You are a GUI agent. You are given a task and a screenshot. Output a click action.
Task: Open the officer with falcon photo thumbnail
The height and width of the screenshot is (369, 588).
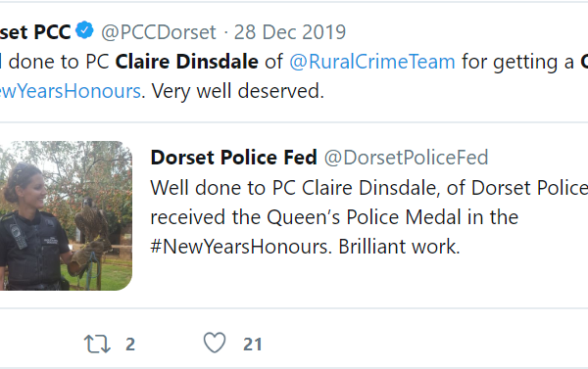pyautogui.click(x=66, y=215)
